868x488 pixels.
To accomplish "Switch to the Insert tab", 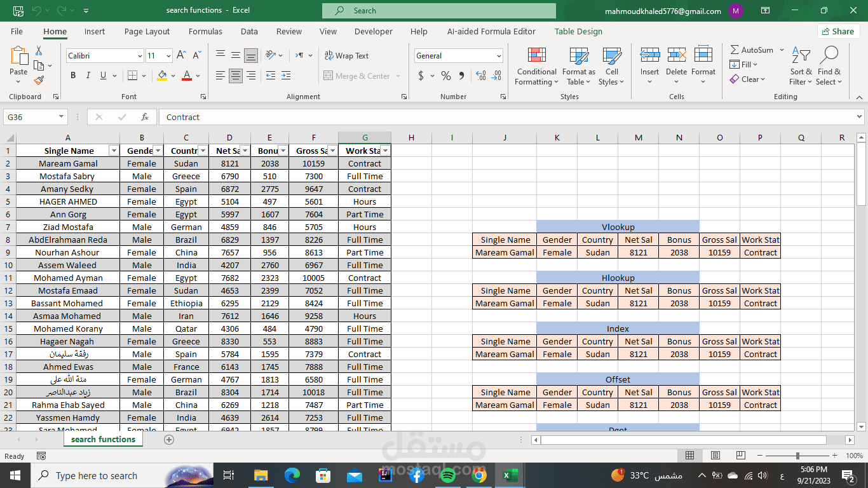I will click(95, 31).
